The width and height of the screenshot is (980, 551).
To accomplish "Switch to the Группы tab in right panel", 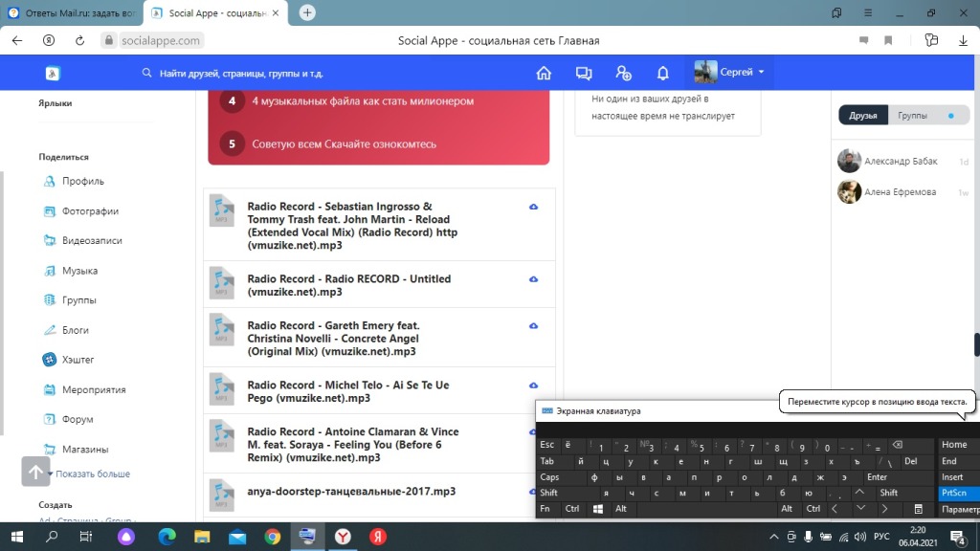I will 912,116.
